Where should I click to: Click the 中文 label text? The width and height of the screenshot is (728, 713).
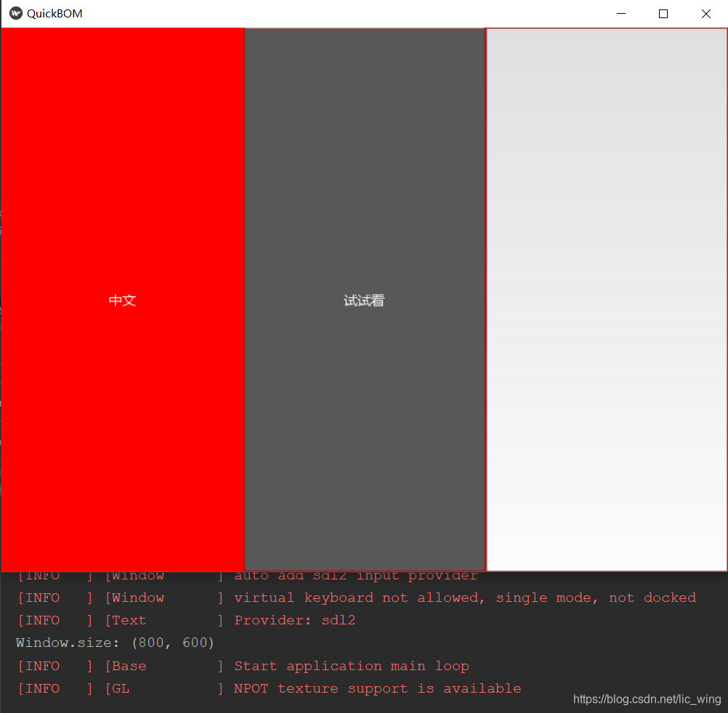coord(121,300)
